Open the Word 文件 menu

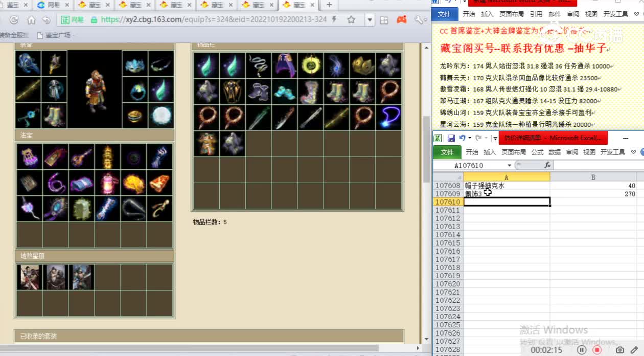click(x=445, y=14)
